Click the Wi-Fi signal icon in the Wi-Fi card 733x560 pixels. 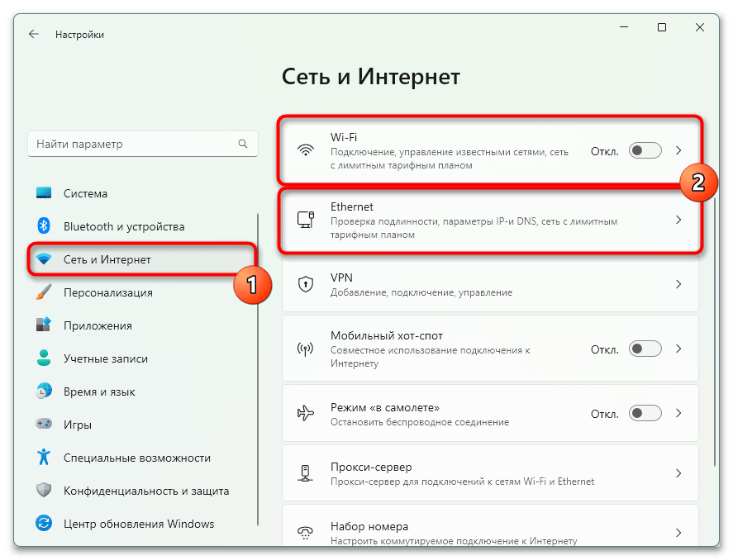[306, 150]
